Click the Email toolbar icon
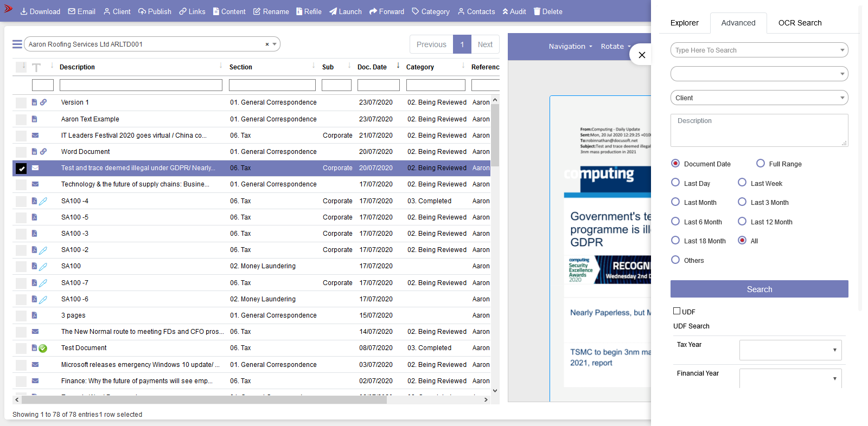This screenshot has height=426, width=868. click(x=81, y=11)
